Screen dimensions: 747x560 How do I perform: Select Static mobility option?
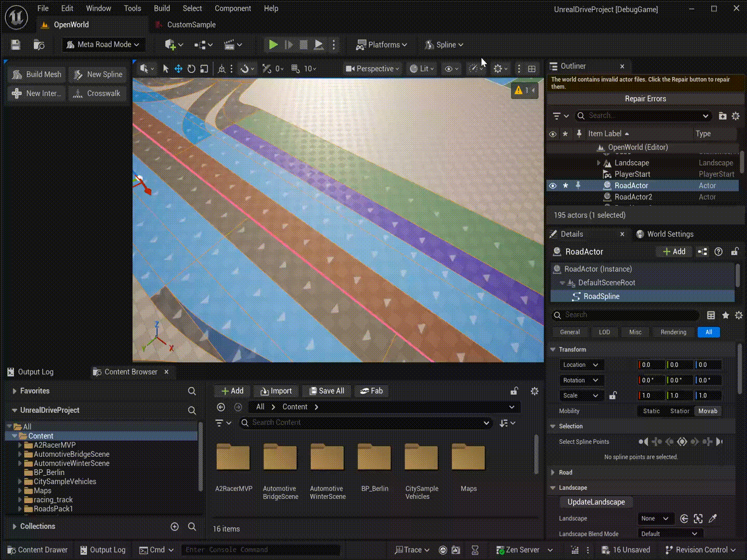pos(652,411)
